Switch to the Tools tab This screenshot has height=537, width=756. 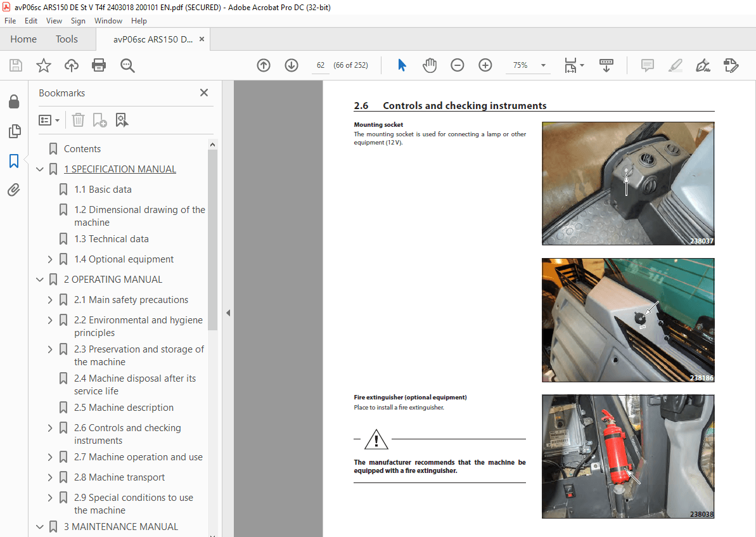(x=67, y=39)
